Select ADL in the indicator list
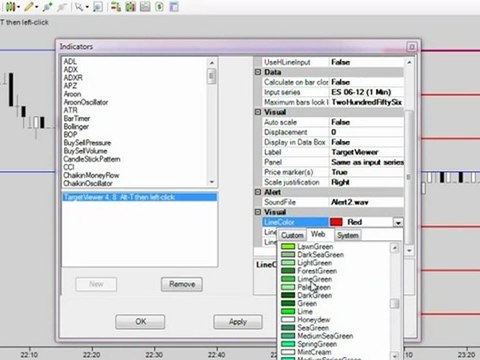This screenshot has width=480, height=360. pyautogui.click(x=70, y=61)
